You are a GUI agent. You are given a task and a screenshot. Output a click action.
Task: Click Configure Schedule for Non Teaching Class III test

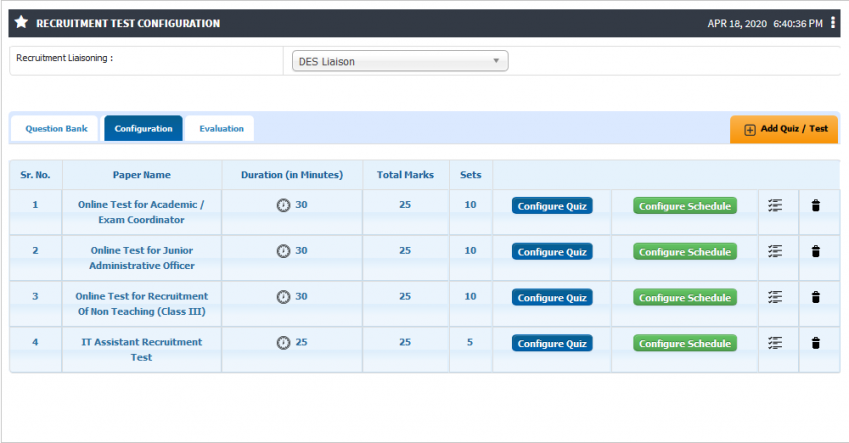click(685, 297)
